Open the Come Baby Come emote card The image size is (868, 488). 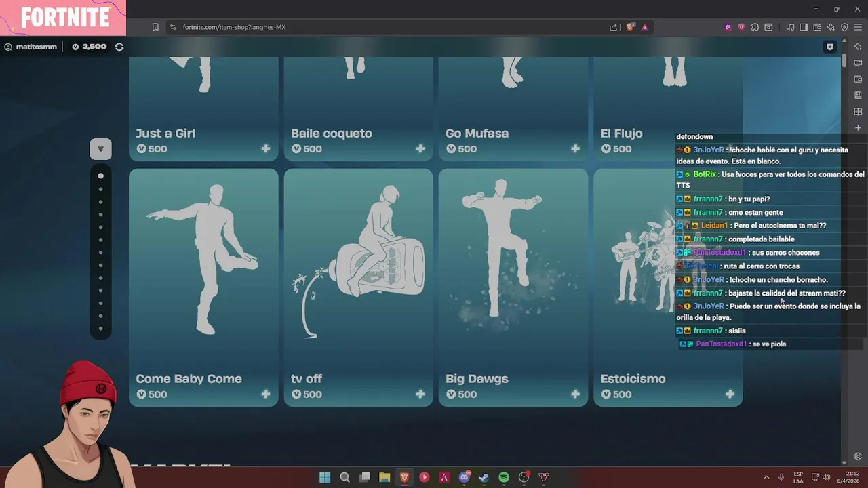(x=203, y=287)
